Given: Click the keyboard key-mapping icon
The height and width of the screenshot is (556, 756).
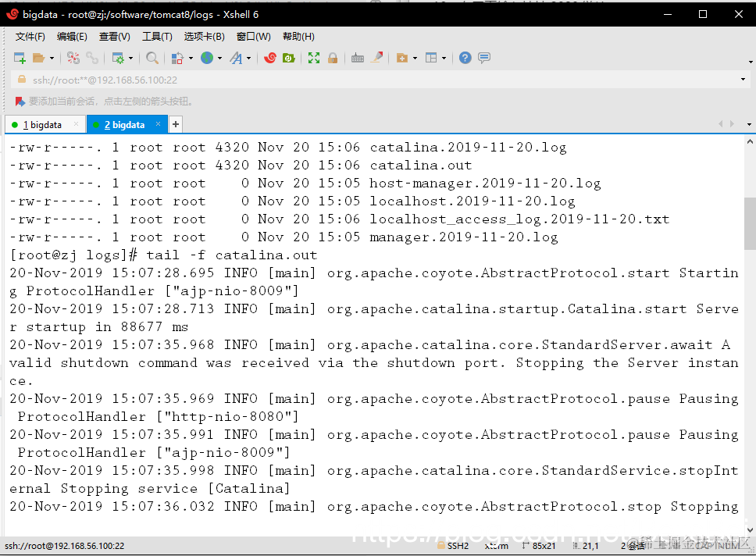Looking at the screenshot, I should tap(358, 59).
